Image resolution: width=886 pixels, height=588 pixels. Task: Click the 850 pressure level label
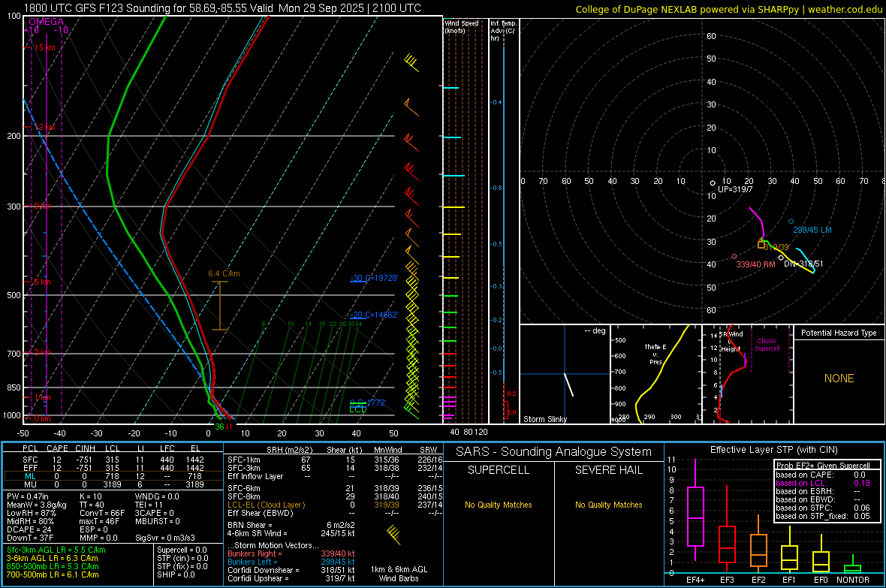(14, 387)
